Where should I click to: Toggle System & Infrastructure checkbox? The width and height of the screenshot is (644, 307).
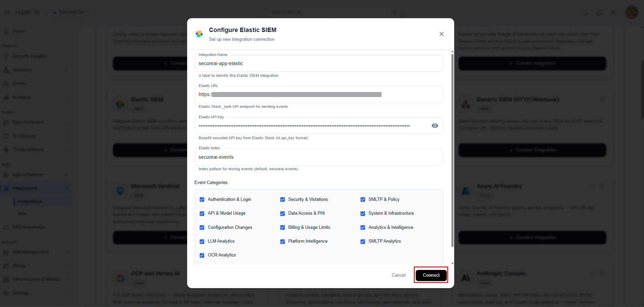pos(363,213)
